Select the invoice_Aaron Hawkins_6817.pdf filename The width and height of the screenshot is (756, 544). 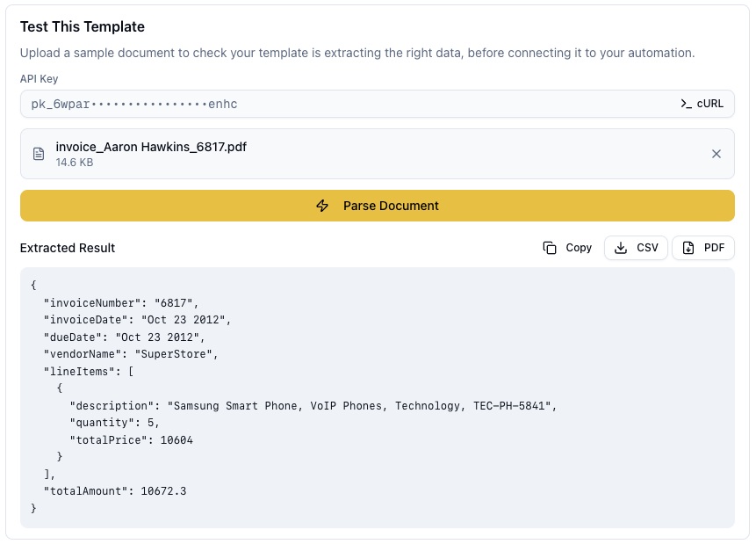click(x=151, y=147)
